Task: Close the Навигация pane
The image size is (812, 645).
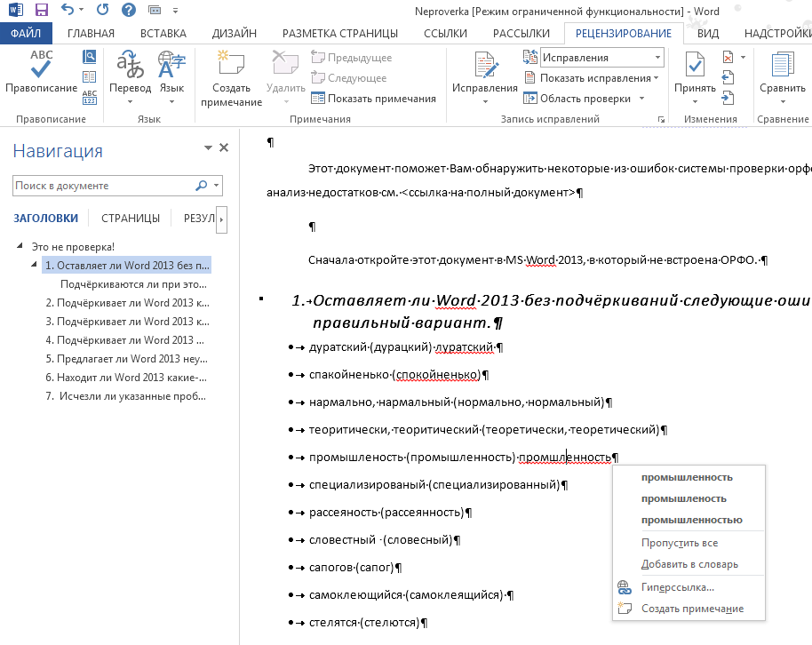Action: (224, 148)
